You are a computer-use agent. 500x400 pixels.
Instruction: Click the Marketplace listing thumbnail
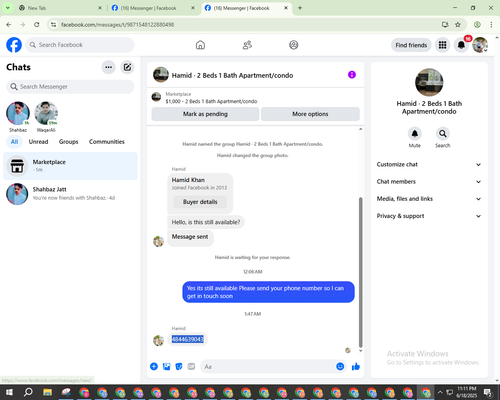[x=156, y=97]
